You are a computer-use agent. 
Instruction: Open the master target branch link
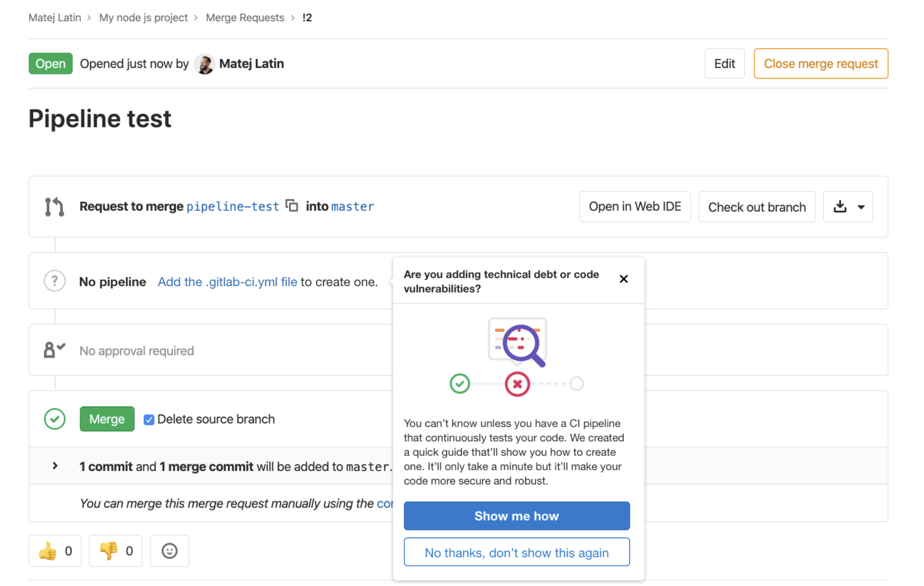[353, 207]
